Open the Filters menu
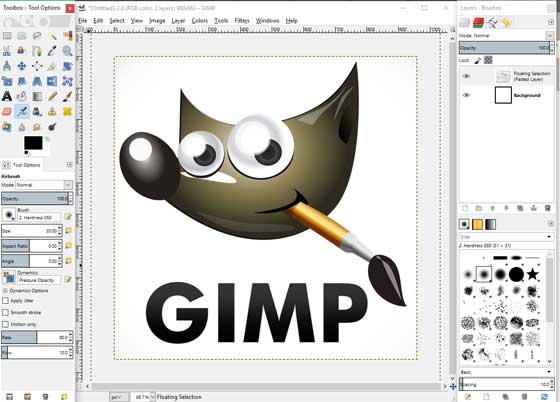This screenshot has height=402, width=560. (x=242, y=20)
